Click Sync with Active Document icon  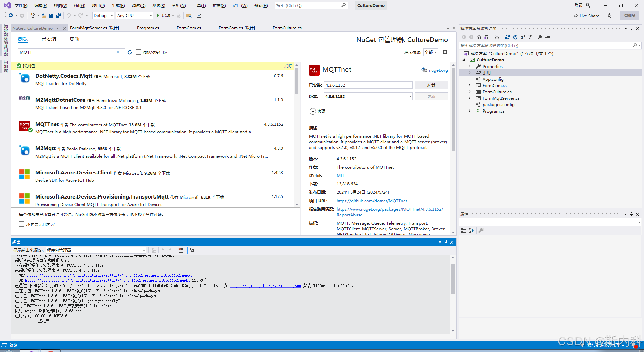point(508,37)
